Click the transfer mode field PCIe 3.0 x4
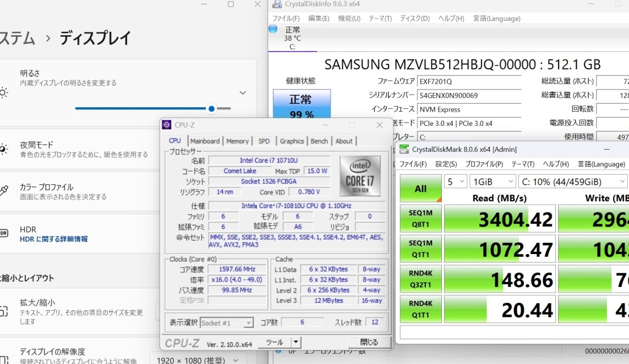The image size is (629, 364). pyautogui.click(x=469, y=124)
